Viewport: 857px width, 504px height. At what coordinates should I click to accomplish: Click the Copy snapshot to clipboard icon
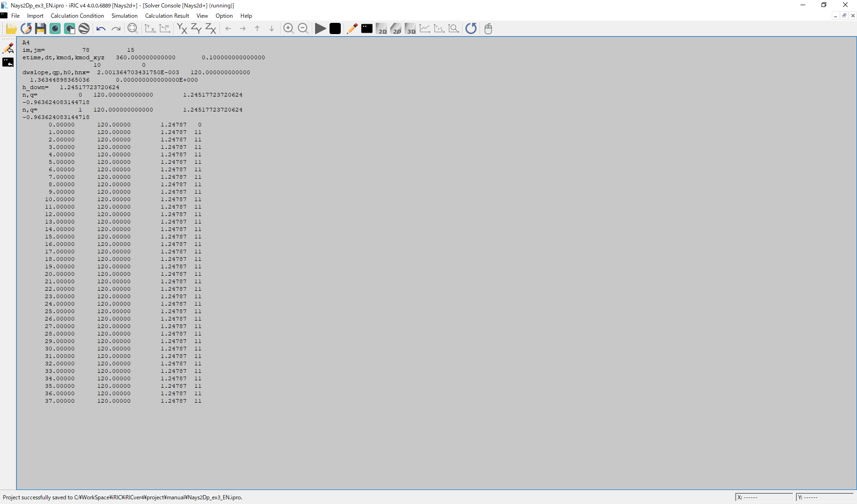[70, 28]
